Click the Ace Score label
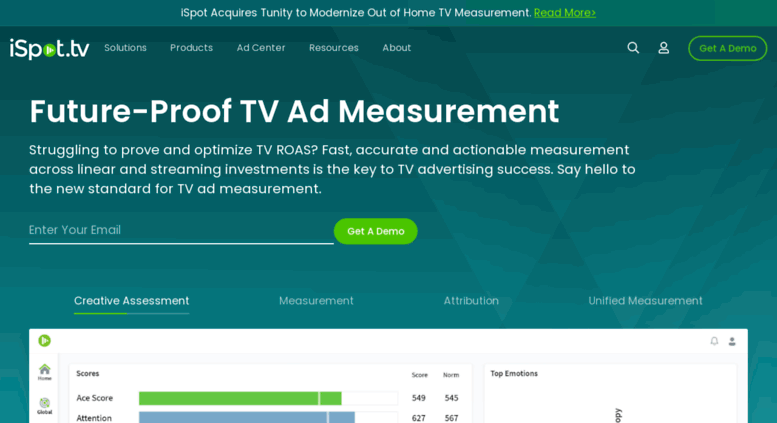The height and width of the screenshot is (423, 777). 95,398
